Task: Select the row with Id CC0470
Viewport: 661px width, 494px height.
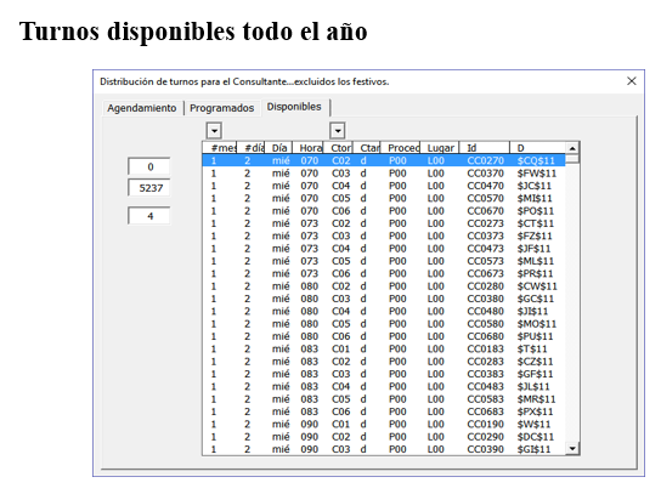Action: (384, 186)
